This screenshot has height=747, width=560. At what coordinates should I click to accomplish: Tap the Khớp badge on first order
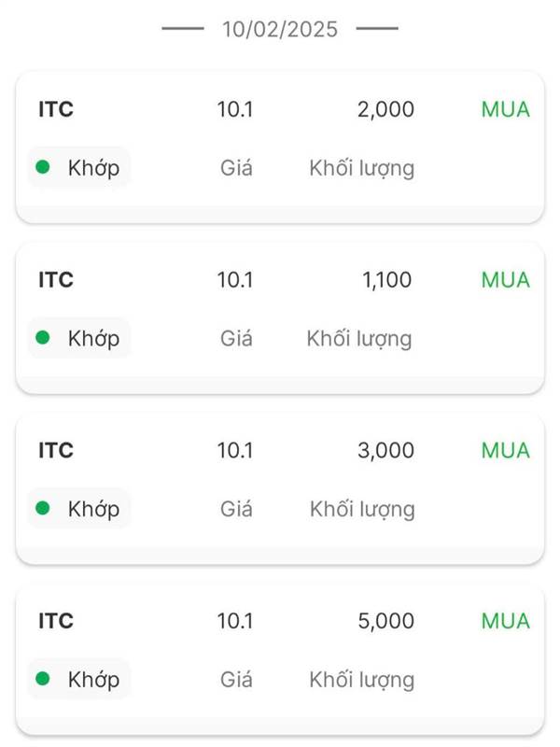coord(79,167)
